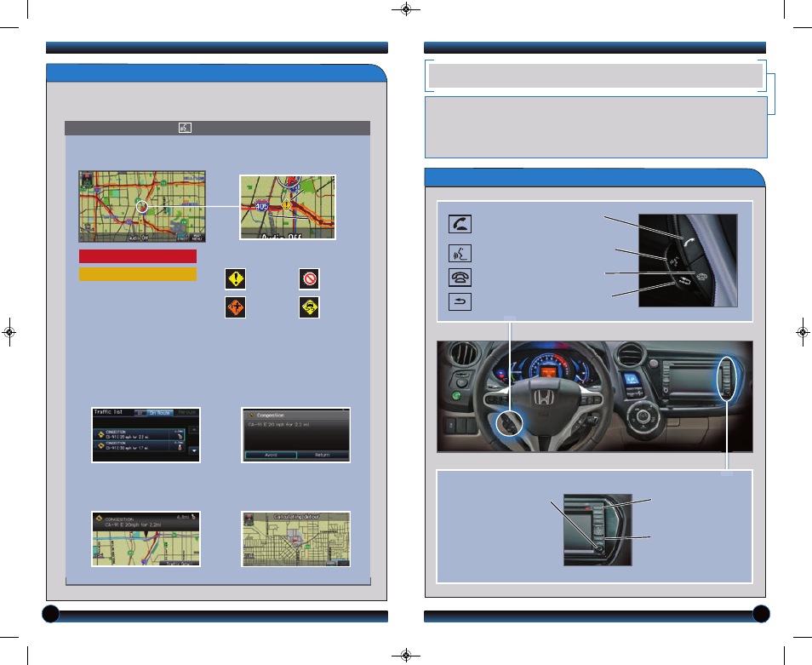Click the Traffic list down scroll arrow

click(x=194, y=450)
